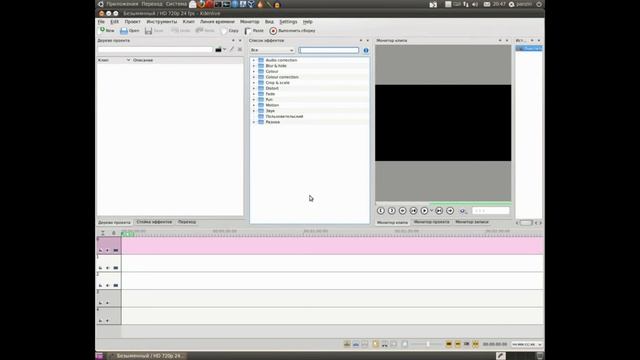Click the Paste toolbar icon
Image resolution: width=640 pixels, height=360 pixels.
(x=254, y=31)
